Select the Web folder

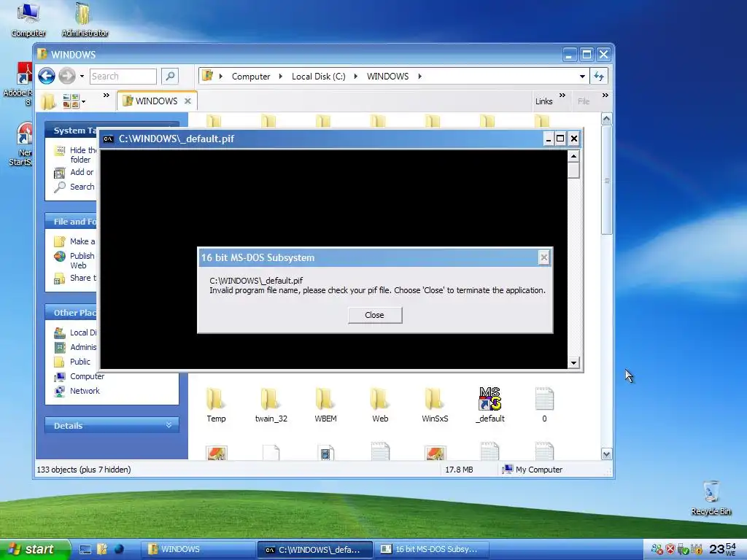click(380, 405)
